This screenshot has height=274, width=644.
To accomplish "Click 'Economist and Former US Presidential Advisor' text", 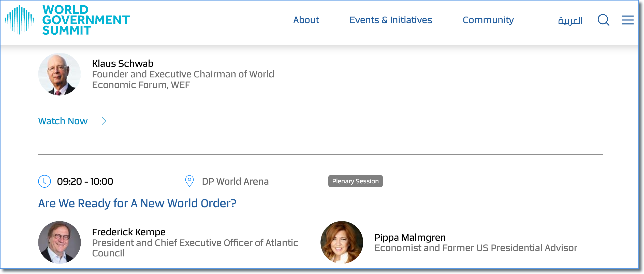I will (476, 248).
